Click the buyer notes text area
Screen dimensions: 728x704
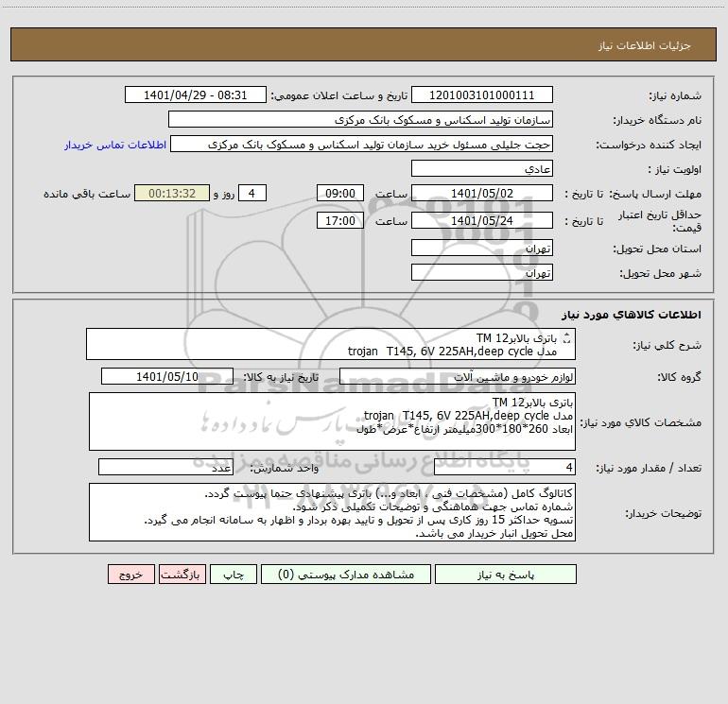pyautogui.click(x=332, y=512)
